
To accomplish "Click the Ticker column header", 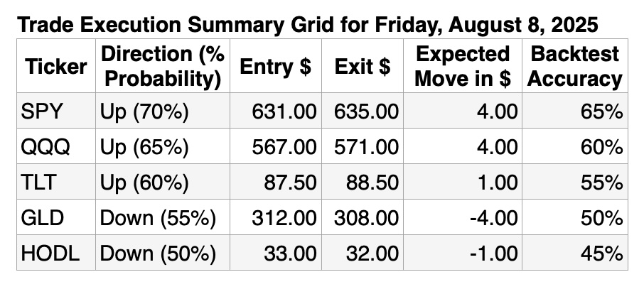I will pyautogui.click(x=56, y=66).
